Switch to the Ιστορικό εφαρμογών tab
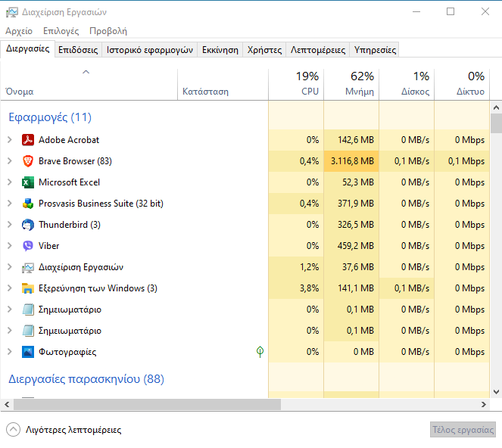Screen dimensions: 502x448 [149, 50]
